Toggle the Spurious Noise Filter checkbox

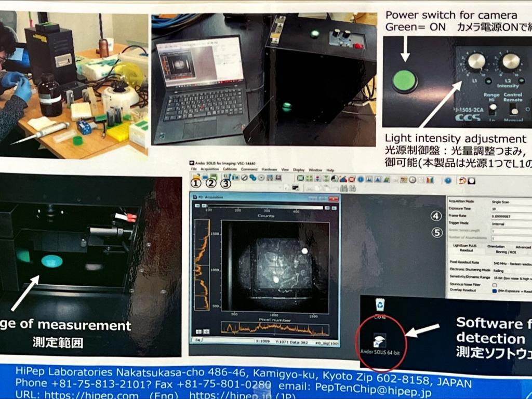click(x=495, y=285)
